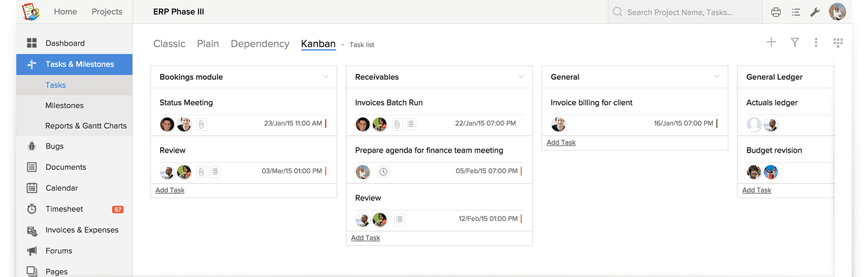
Task: Click clock icon on Prepare agenda task
Action: point(383,172)
